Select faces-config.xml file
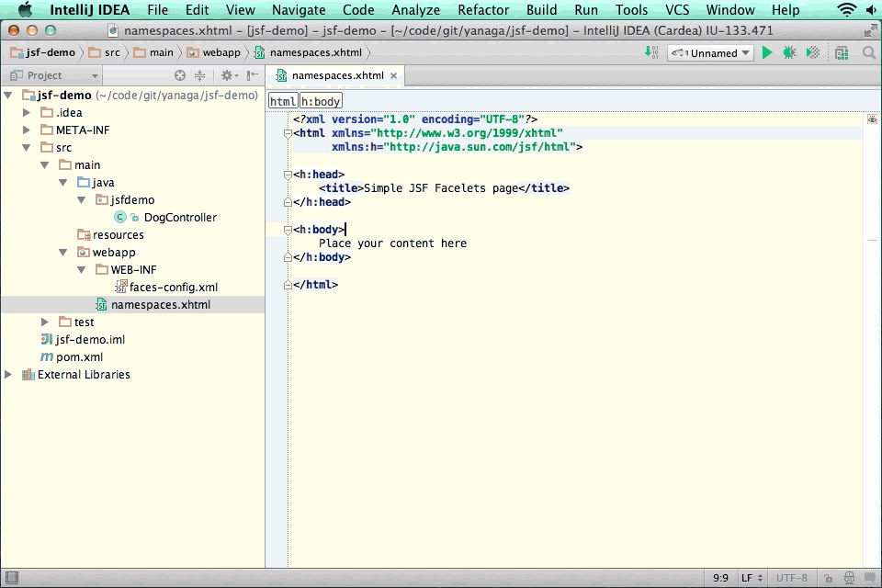Image resolution: width=882 pixels, height=588 pixels. (x=174, y=287)
